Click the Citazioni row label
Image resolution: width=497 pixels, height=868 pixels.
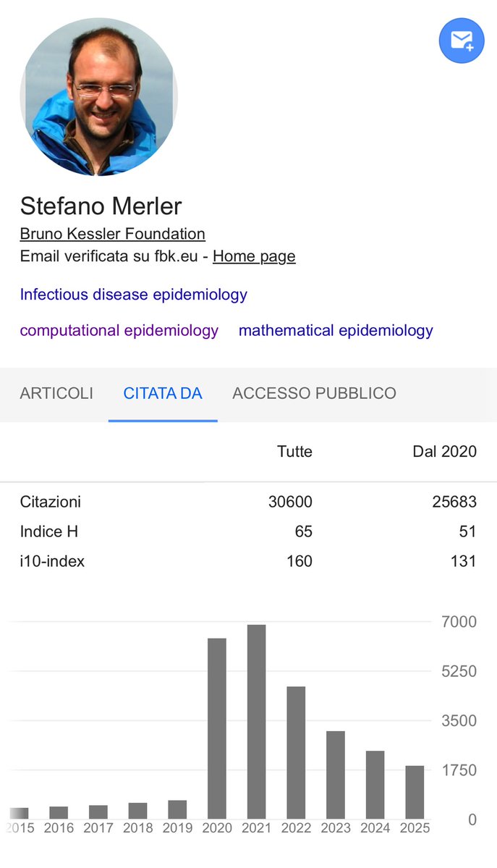(x=51, y=502)
